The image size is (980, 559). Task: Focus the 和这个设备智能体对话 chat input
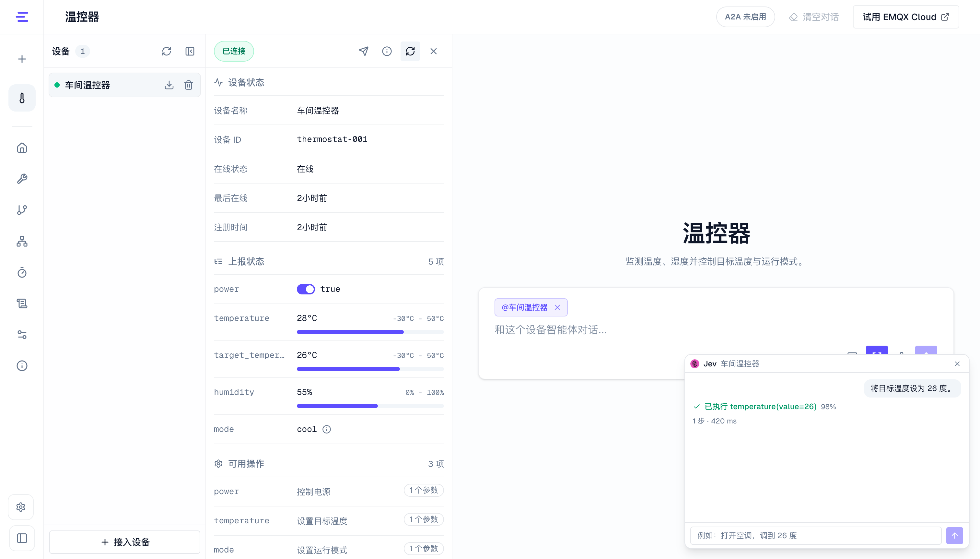[x=716, y=330]
